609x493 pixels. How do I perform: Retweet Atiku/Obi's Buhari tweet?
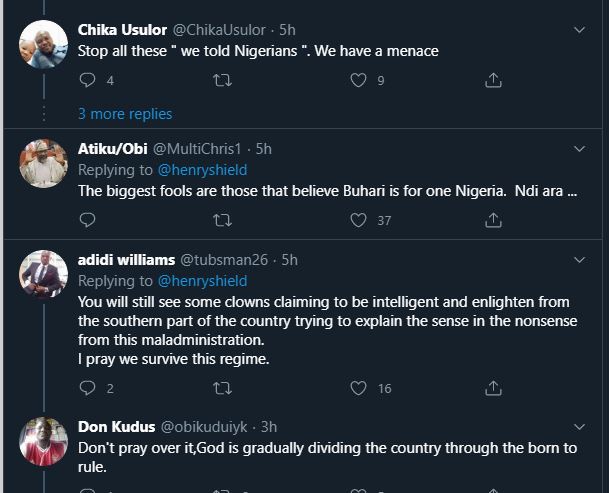tap(223, 220)
